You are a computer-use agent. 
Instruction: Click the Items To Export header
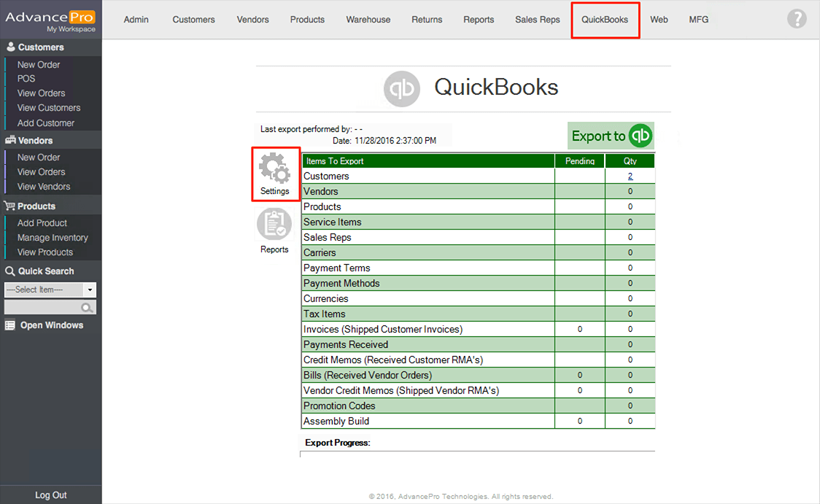click(428, 161)
